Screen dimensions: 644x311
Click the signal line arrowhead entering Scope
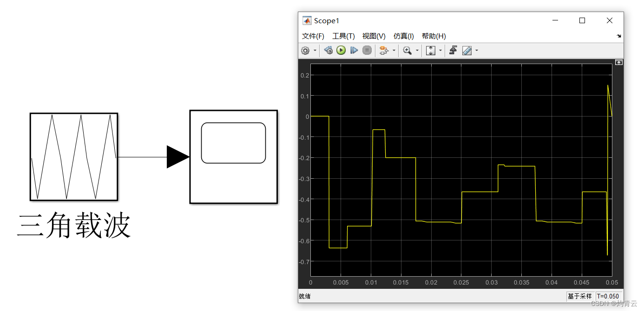click(x=178, y=157)
